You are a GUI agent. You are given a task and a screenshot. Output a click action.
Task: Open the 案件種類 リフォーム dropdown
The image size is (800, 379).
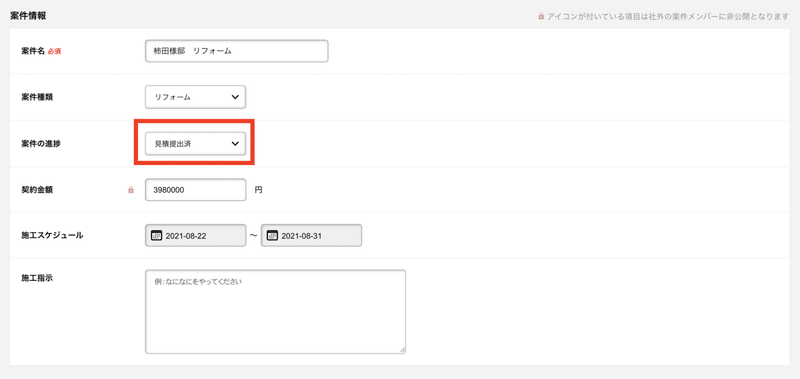[x=195, y=97]
